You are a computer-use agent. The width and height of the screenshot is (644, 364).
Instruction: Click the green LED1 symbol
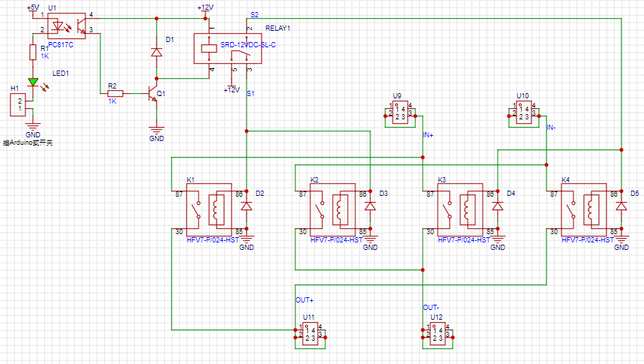32,82
